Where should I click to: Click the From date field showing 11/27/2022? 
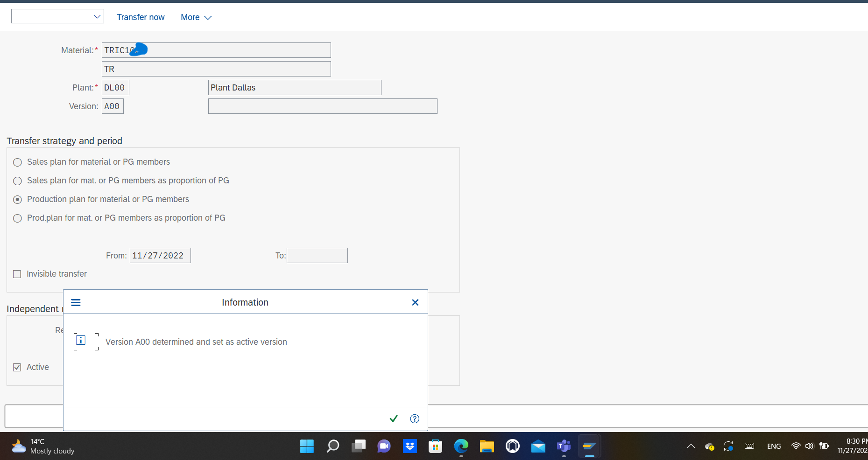(160, 255)
